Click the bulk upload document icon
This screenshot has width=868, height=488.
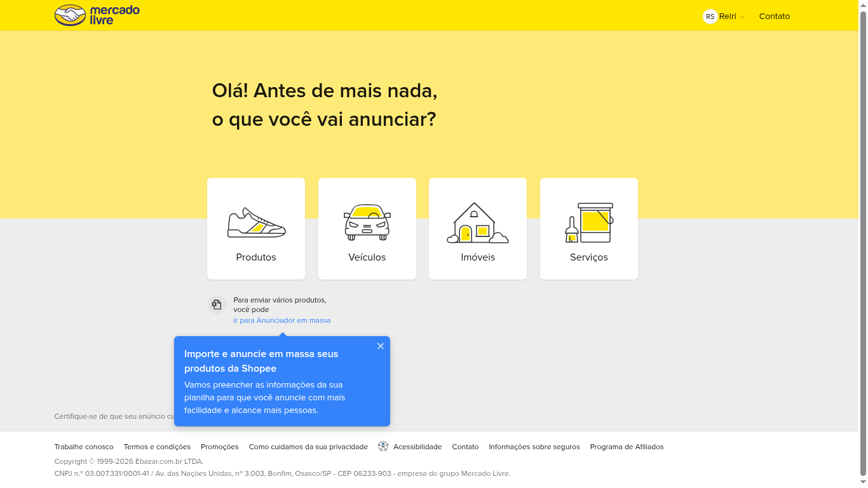coord(217,304)
